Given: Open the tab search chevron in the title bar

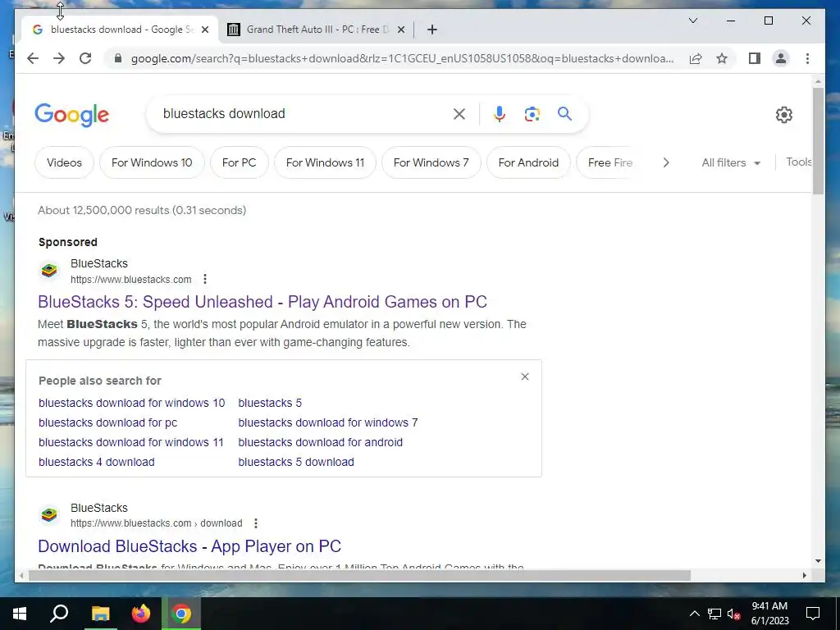Looking at the screenshot, I should click(x=692, y=21).
